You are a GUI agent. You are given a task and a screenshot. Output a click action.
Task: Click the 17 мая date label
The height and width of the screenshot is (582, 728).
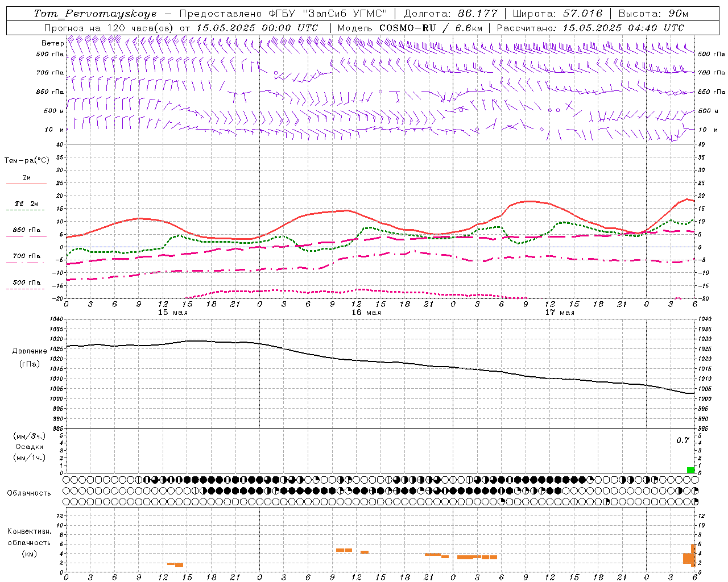point(560,313)
